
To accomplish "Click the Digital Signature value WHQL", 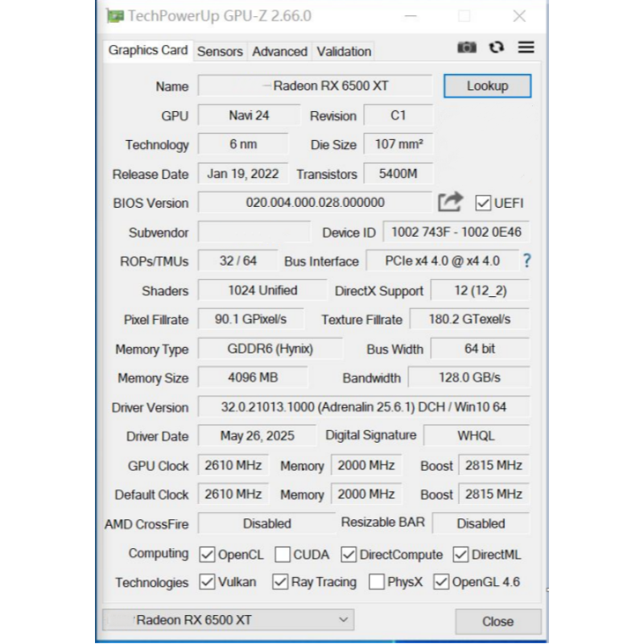I will [x=477, y=436].
